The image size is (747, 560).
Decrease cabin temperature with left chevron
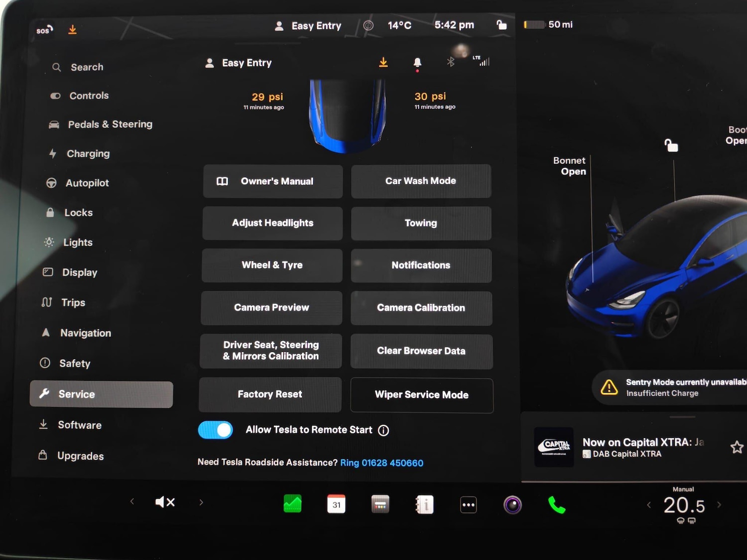[648, 505]
